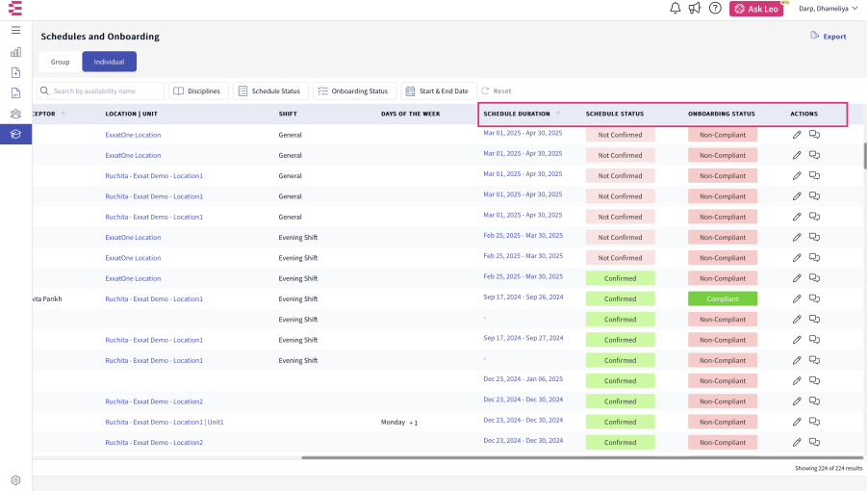Open the Ruchita - Exxat Demo - Location1 | Unit1 link
This screenshot has height=491, width=868.
pos(165,422)
